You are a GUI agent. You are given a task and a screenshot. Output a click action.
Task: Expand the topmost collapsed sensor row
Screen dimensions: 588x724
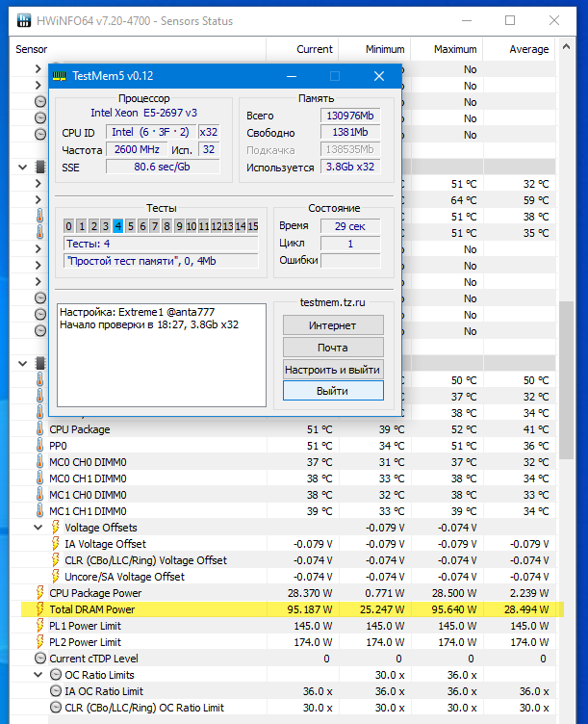38,68
